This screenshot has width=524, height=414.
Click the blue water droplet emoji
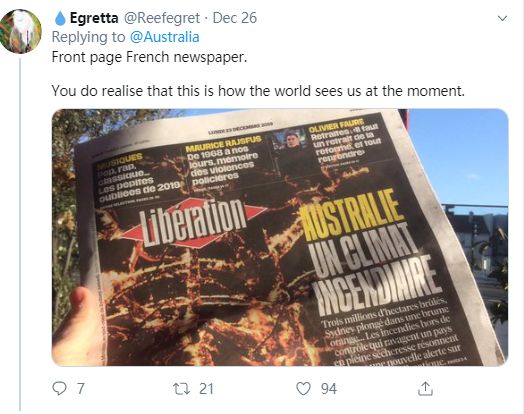(x=60, y=18)
